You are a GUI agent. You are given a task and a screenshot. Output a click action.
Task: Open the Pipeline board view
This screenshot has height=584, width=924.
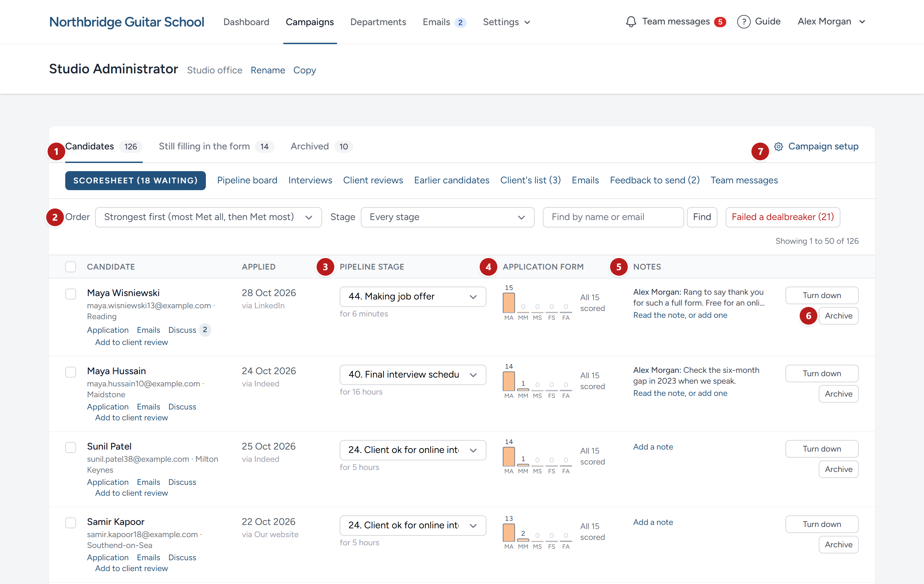pyautogui.click(x=247, y=180)
